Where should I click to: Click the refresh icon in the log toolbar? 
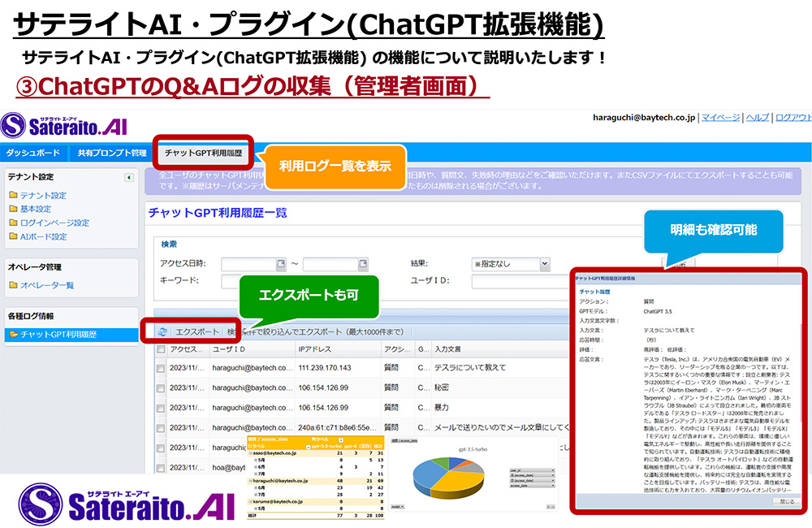coord(163,331)
